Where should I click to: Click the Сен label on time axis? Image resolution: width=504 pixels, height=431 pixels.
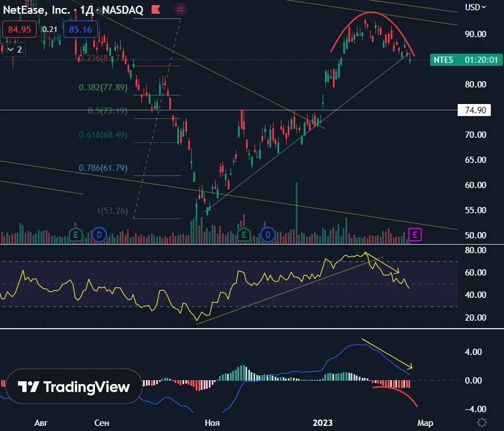click(x=102, y=422)
